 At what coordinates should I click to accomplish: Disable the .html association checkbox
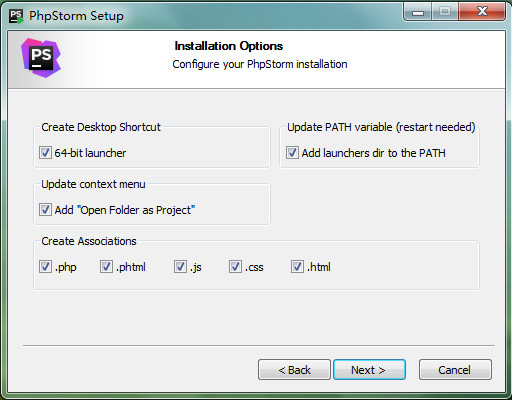pyautogui.click(x=297, y=267)
